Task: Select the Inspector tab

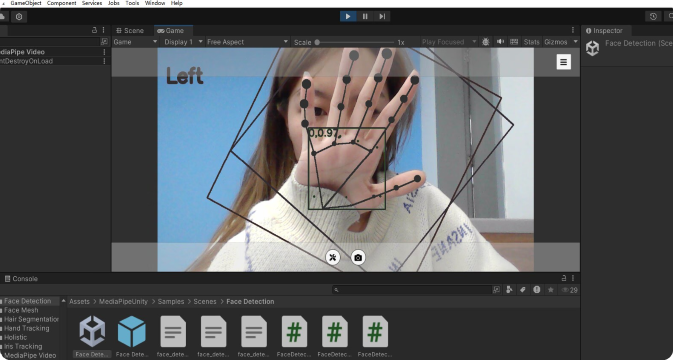Action: pos(605,30)
